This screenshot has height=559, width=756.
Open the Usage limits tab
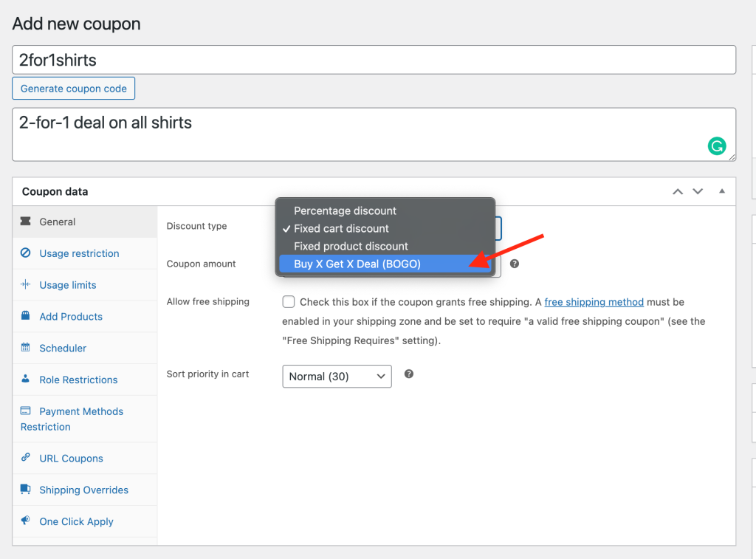click(x=85, y=285)
